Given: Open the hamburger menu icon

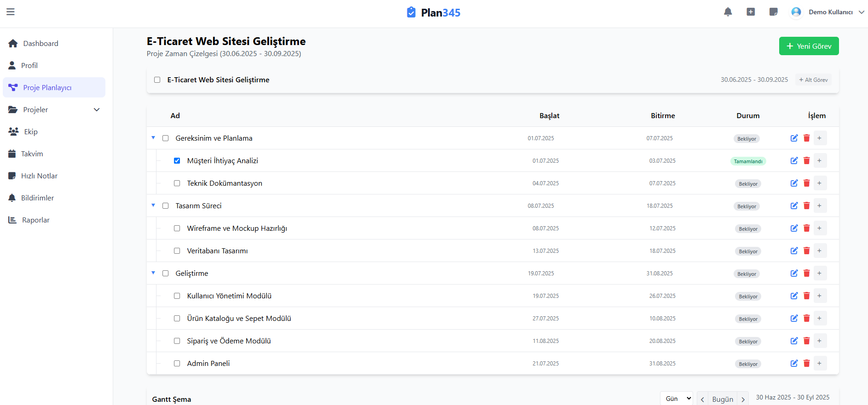Looking at the screenshot, I should point(11,12).
